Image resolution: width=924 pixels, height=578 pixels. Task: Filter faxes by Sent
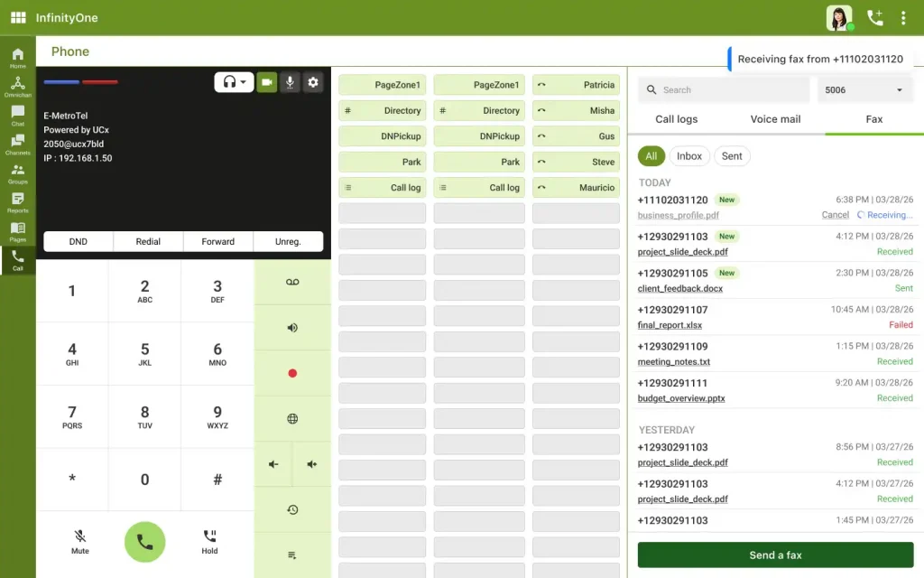click(x=732, y=156)
